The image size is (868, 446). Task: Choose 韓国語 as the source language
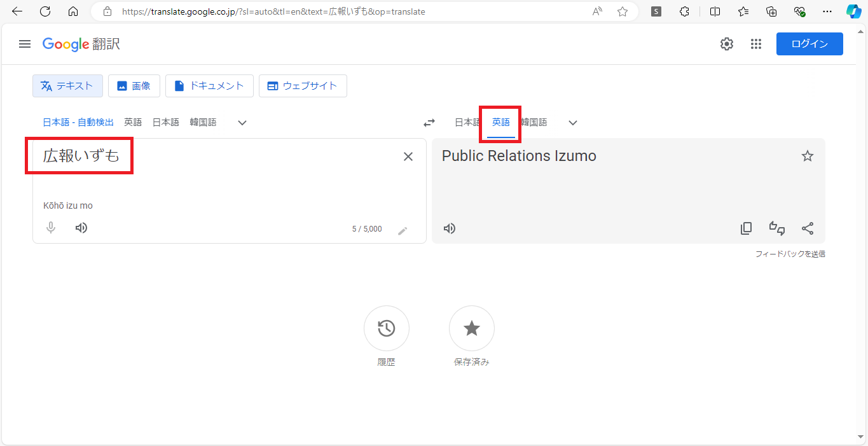coord(203,122)
